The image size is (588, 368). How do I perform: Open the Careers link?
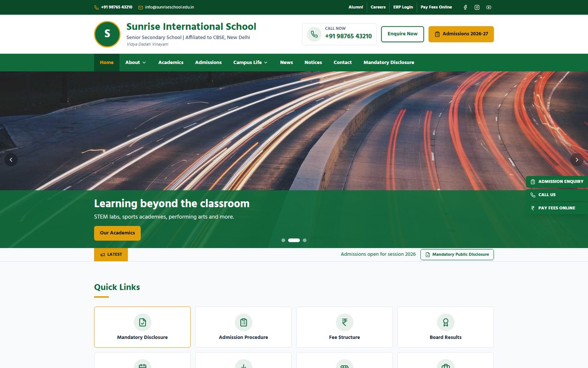[x=378, y=7]
